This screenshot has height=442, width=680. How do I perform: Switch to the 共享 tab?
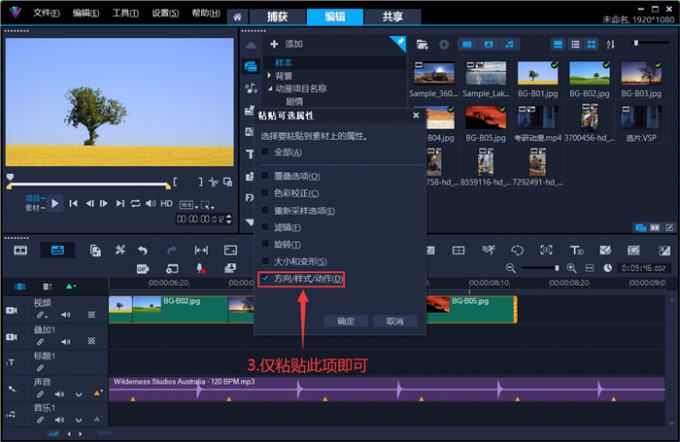point(392,16)
